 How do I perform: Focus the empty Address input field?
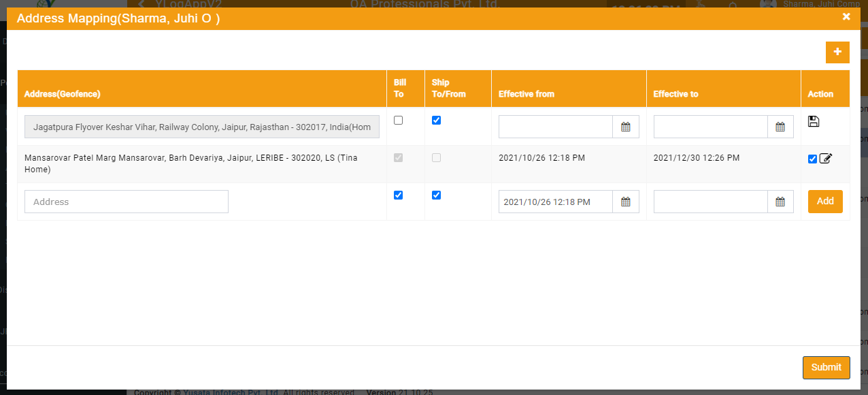tap(127, 202)
